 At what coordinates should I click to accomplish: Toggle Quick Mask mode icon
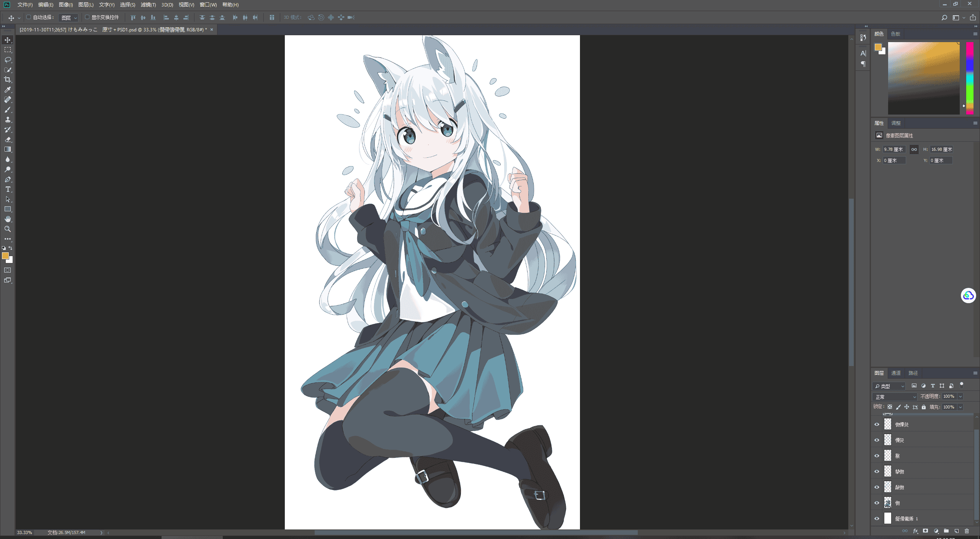(8, 270)
